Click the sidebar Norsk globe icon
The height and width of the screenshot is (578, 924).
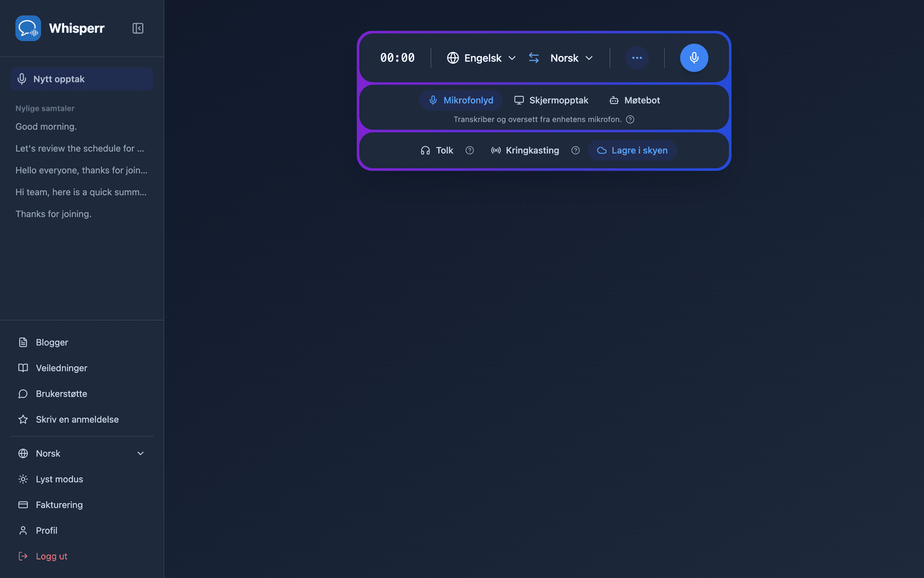point(23,454)
